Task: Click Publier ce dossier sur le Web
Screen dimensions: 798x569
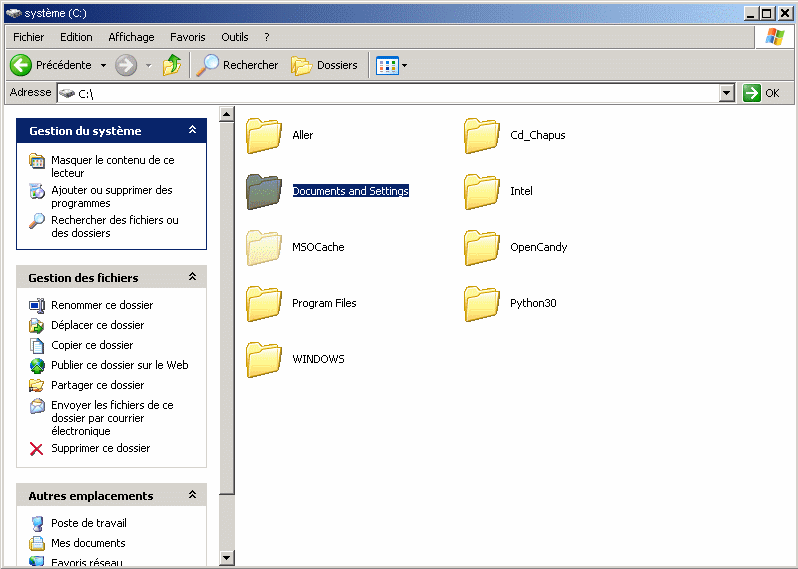Action: click(x=120, y=365)
